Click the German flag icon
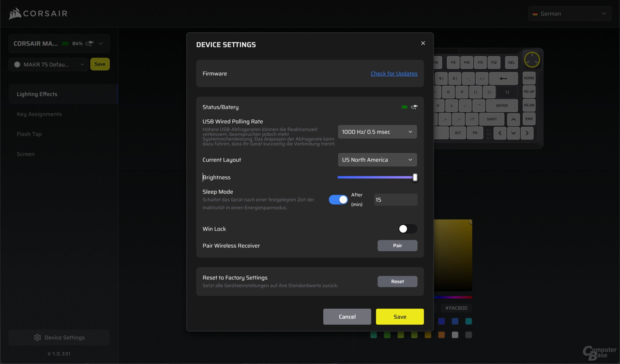The width and height of the screenshot is (620, 364). (x=535, y=14)
